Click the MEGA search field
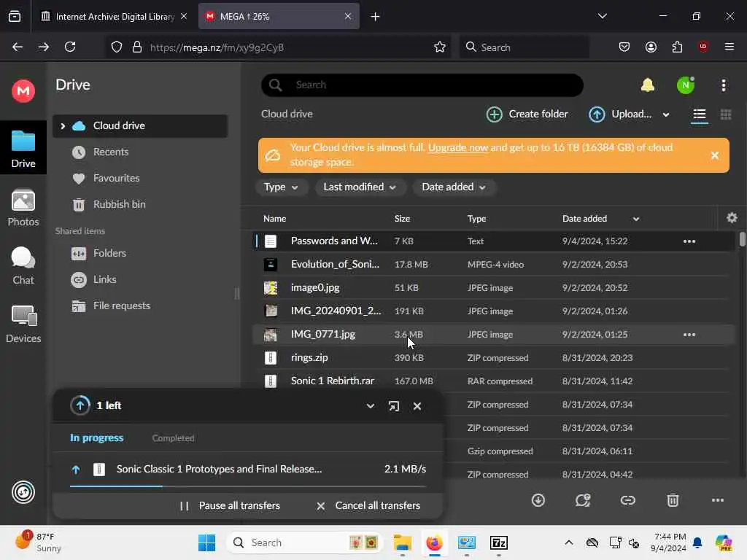The height and width of the screenshot is (560, 747). [422, 85]
